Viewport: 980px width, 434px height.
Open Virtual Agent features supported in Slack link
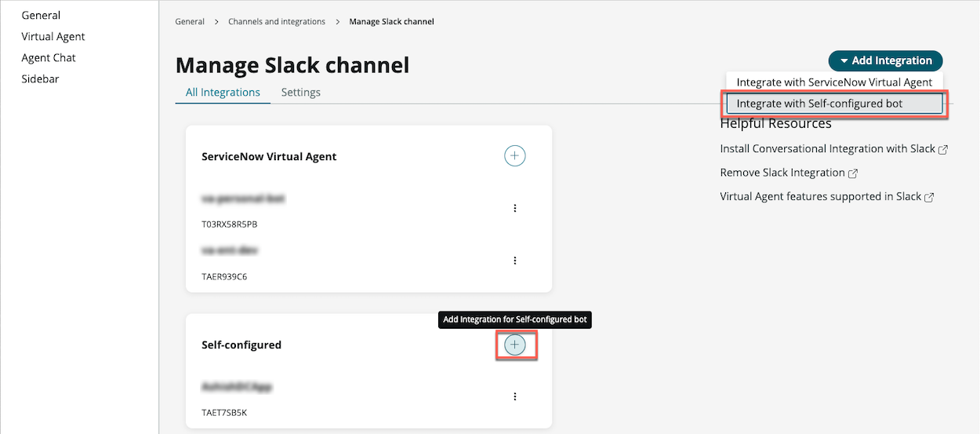821,196
